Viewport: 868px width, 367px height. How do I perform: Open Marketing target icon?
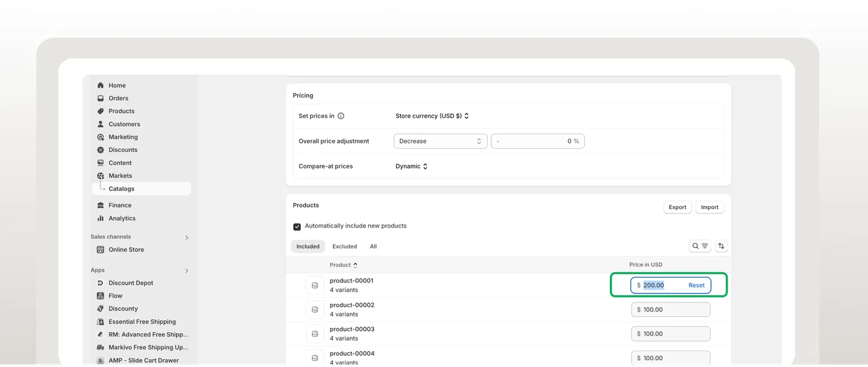[x=101, y=137]
